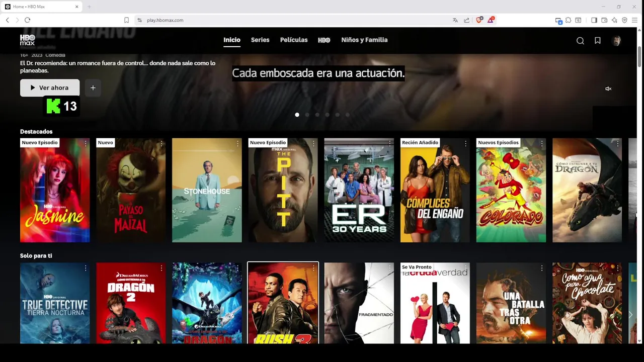Click the HBO Max logo

pyautogui.click(x=28, y=40)
